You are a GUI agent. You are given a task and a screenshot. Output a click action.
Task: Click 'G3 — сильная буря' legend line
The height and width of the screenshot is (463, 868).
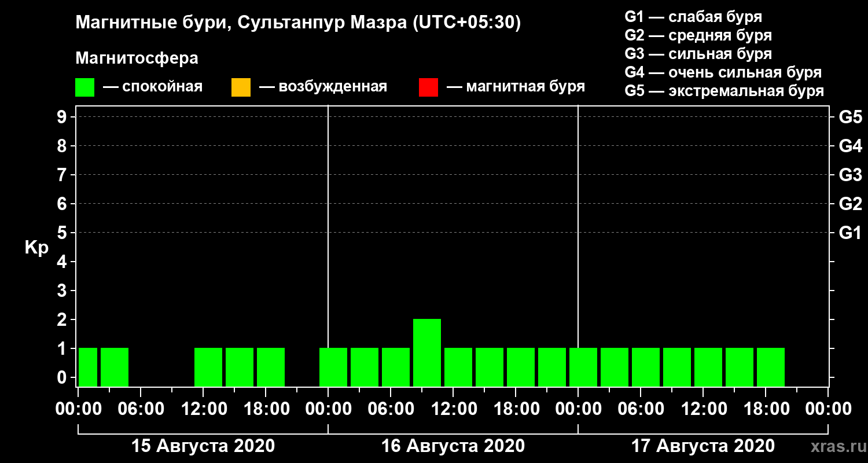[x=698, y=54]
